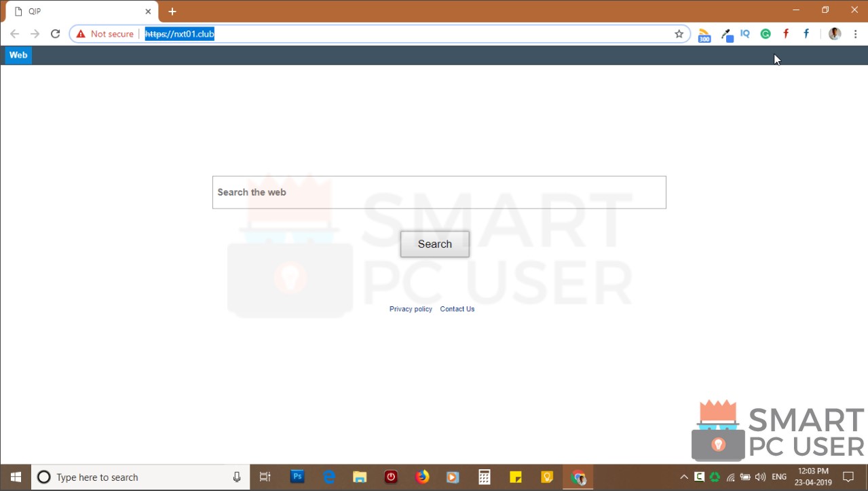Open Firefox from the taskbar

click(422, 477)
